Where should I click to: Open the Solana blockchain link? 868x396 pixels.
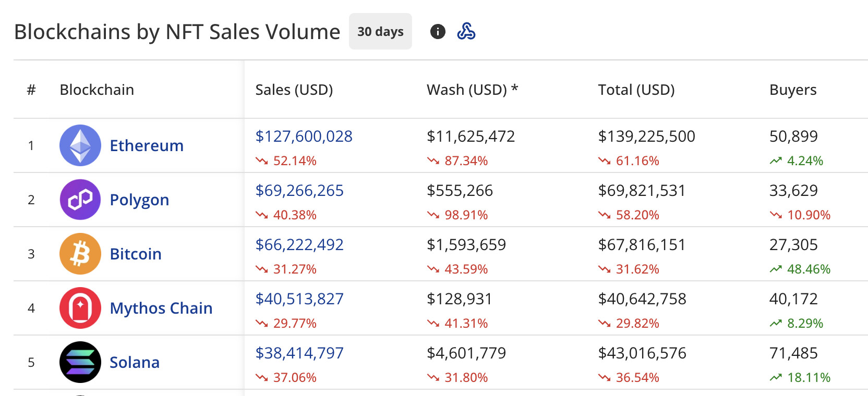135,362
